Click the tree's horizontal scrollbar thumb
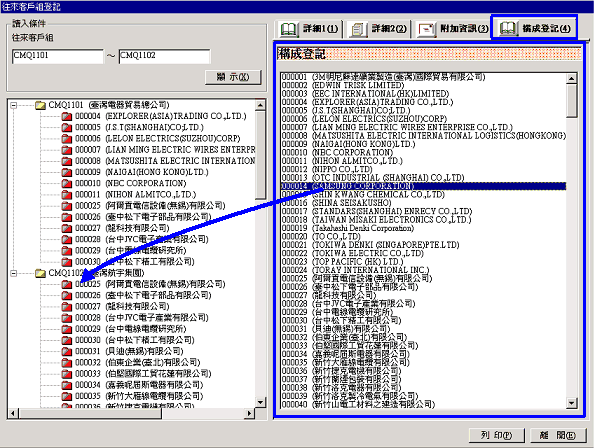The image size is (595, 448). pos(90,413)
